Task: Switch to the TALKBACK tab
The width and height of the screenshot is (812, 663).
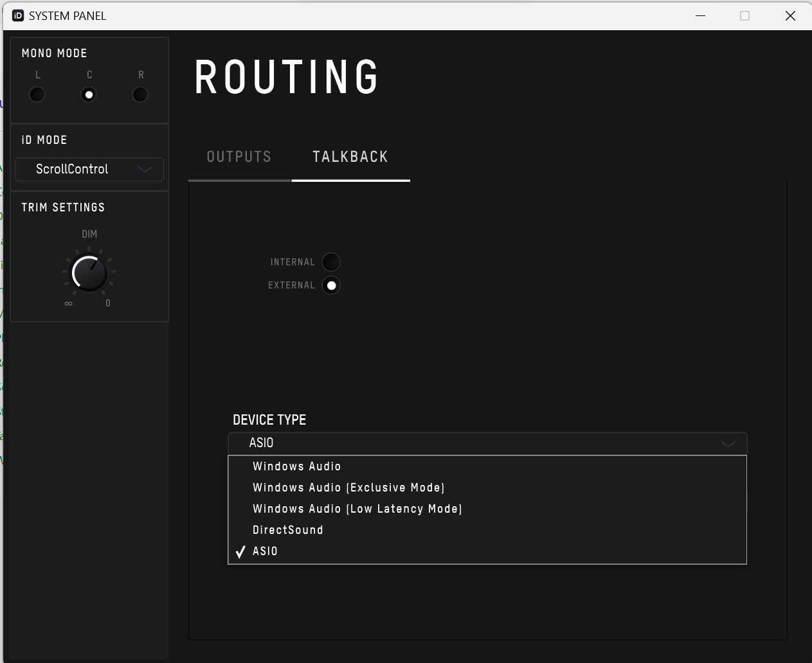Action: pyautogui.click(x=350, y=157)
